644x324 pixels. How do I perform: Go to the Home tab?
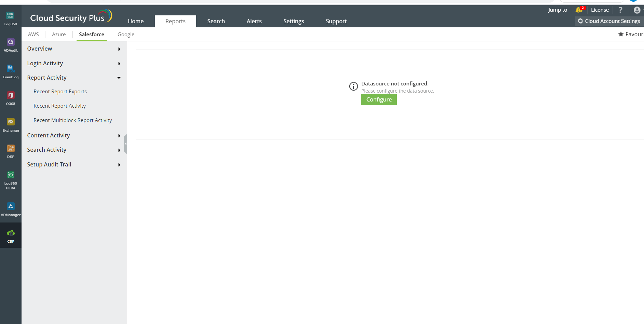point(136,21)
